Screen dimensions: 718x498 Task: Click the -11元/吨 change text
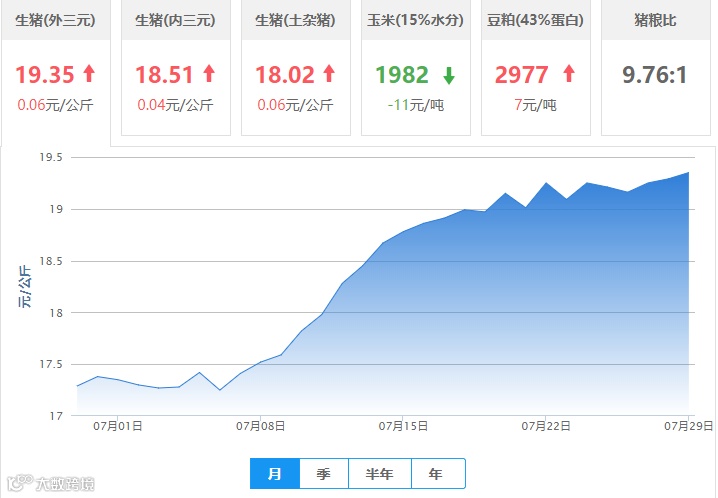416,105
